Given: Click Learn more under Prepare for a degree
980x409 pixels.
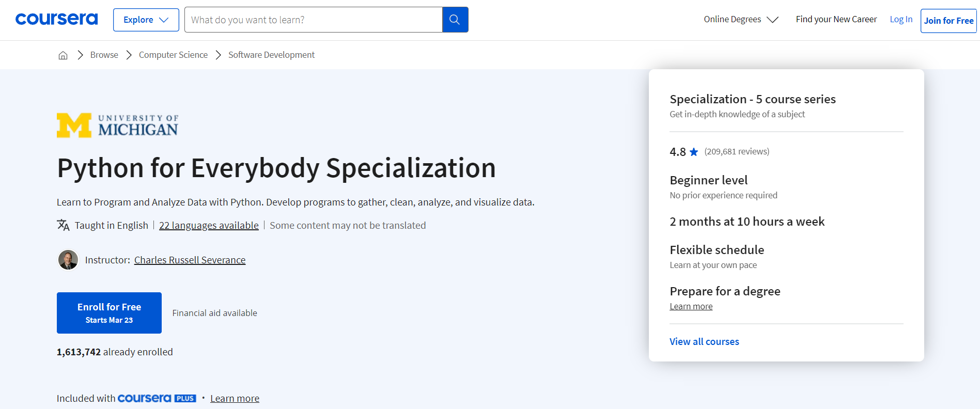Looking at the screenshot, I should click(x=691, y=306).
